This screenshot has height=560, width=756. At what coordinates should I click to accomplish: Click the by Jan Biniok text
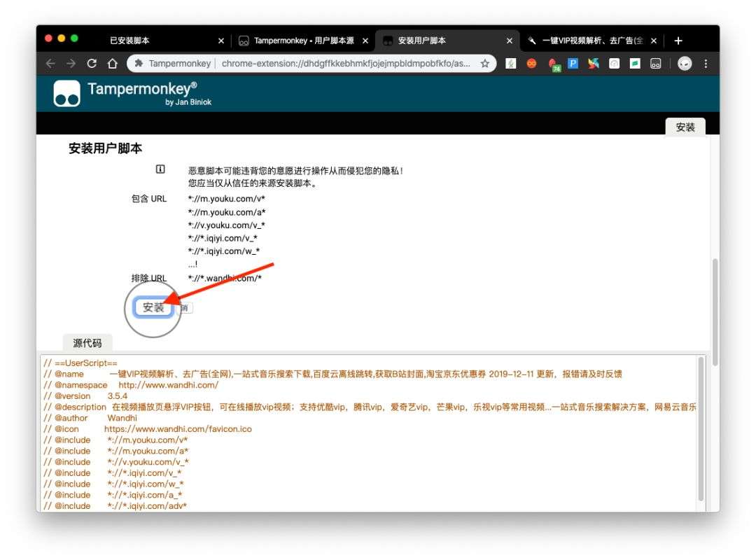click(188, 102)
